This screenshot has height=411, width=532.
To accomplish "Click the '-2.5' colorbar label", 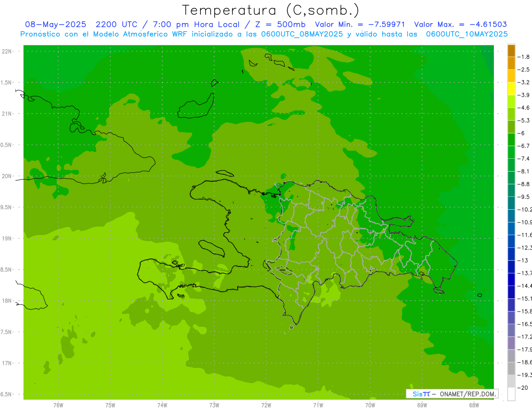I will (524, 70).
